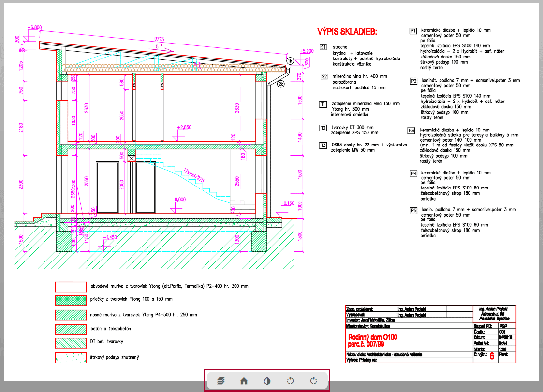Click the home view icon

(244, 381)
